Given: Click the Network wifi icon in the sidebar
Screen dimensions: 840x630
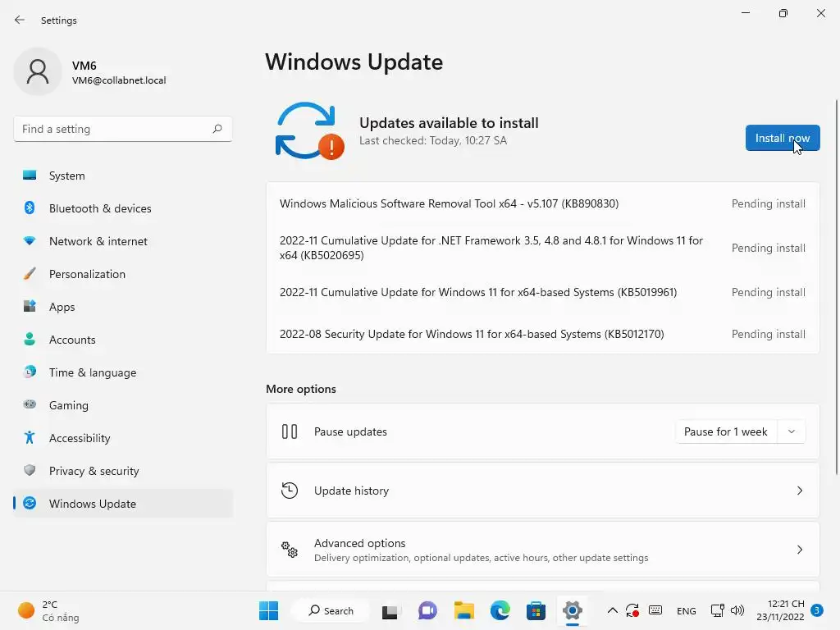Looking at the screenshot, I should (30, 241).
